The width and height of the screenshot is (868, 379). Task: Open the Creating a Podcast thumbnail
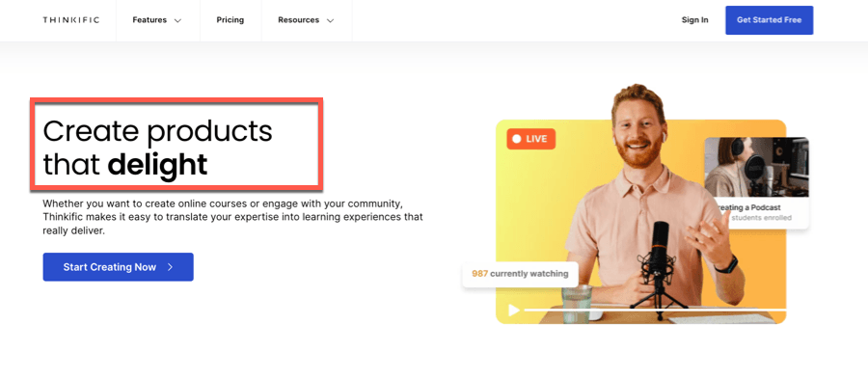click(756, 167)
